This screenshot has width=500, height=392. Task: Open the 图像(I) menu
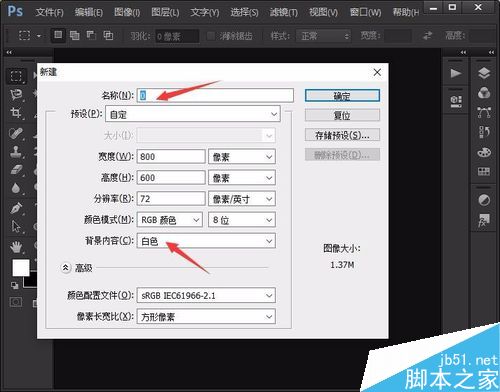[x=127, y=12]
